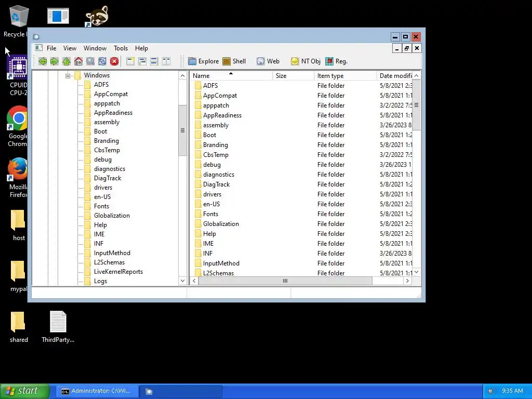
Task: Open the Window menu
Action: (95, 48)
